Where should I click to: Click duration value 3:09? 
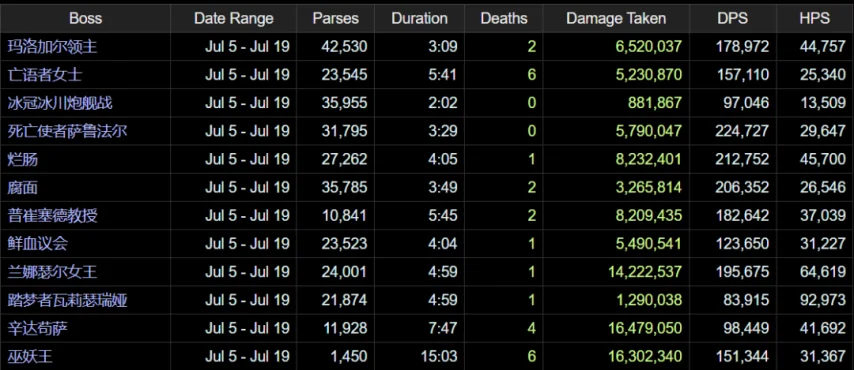[443, 47]
